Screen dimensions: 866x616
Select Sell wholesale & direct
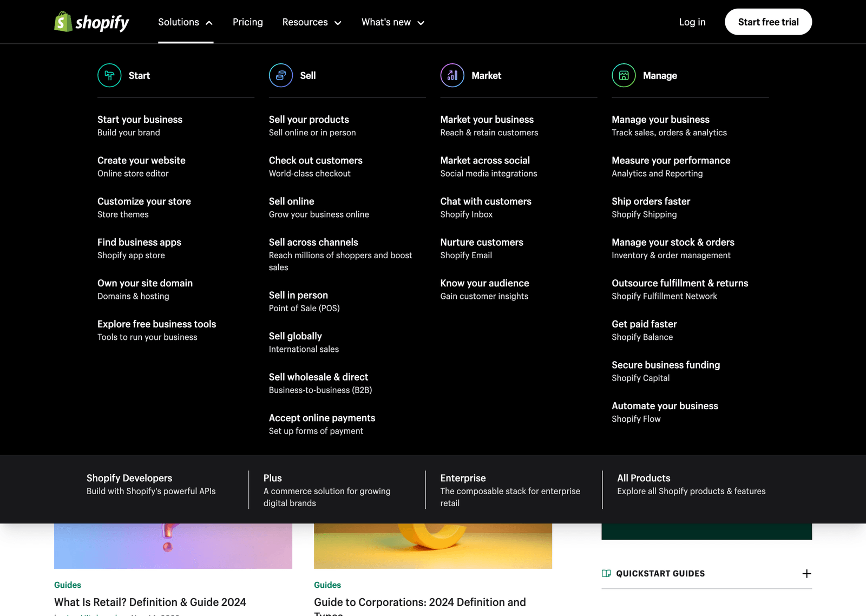320,383
